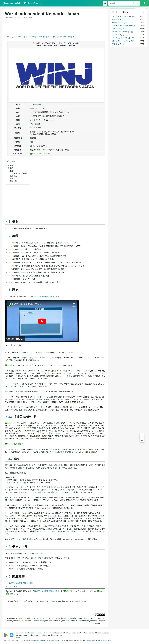Screen dimensions: 149x644
Task: Click the clock icon in the RecentChanges sidebar header
Action: pos(113,12)
